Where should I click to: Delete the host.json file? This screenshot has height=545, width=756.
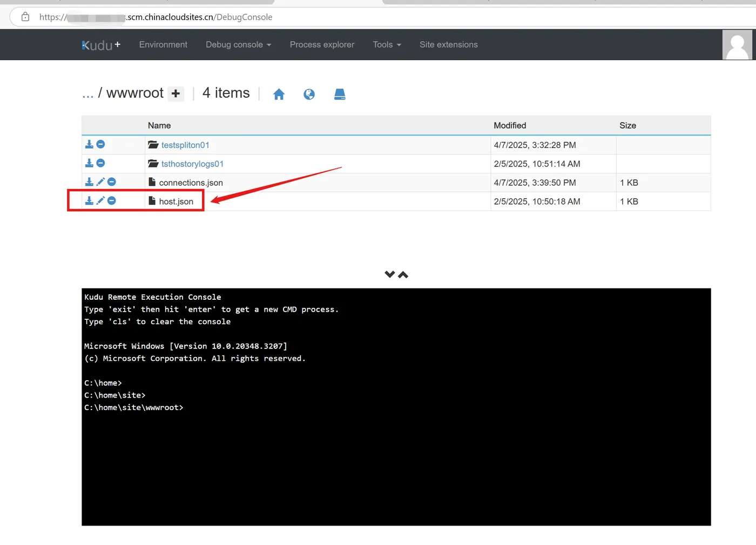coord(112,201)
